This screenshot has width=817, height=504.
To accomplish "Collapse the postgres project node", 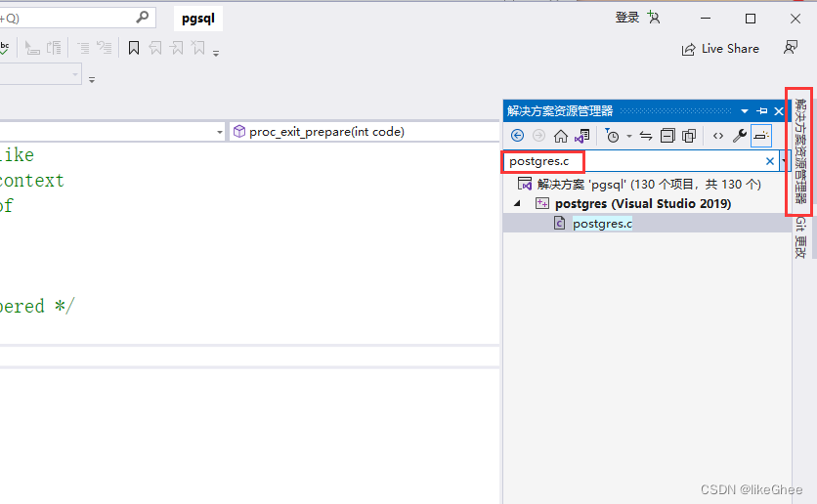I will pos(517,203).
